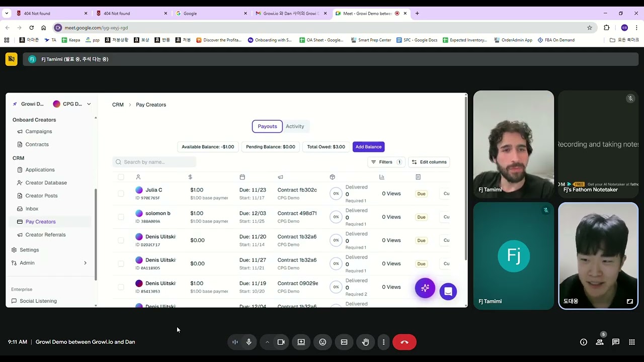Image resolution: width=644 pixels, height=362 pixels.
Task: Open Creator Posts in sidebar
Action: click(41, 196)
